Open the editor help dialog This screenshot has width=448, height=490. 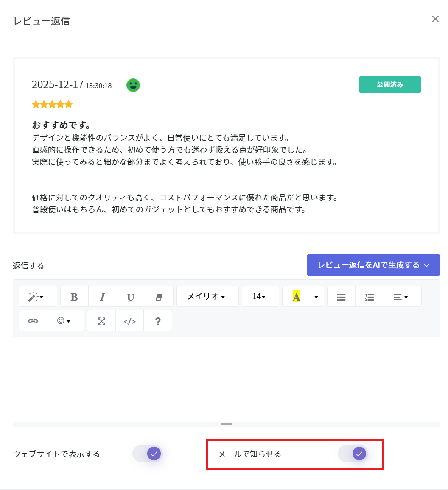point(158,321)
